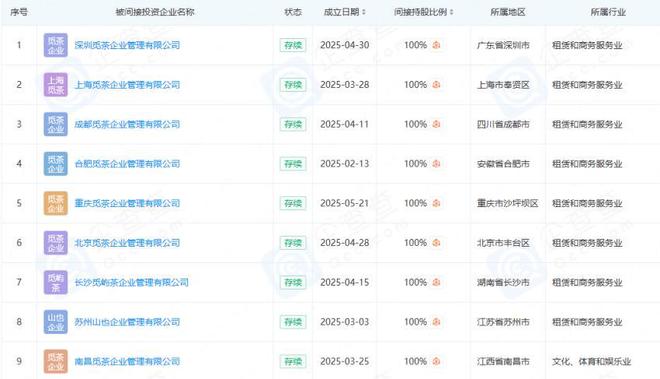Screen dimensions: 660x379
Task: Open 深圳觅茶企业管理有限公司 company link
Action: pos(127,45)
